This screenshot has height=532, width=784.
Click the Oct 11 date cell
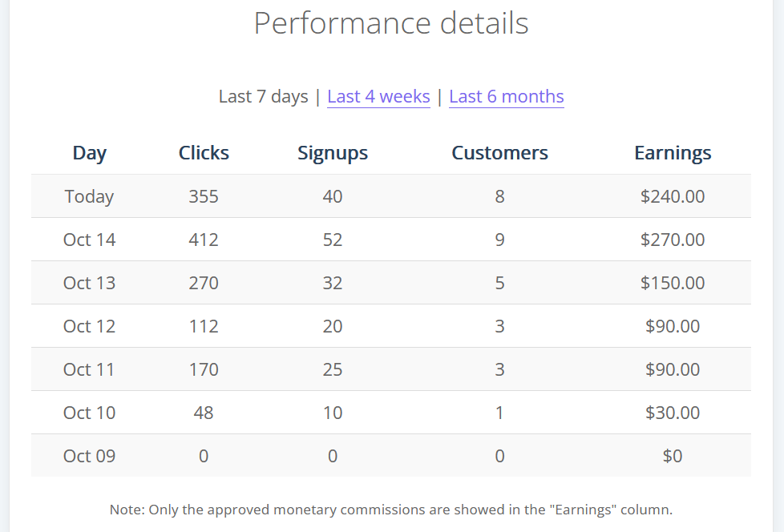pyautogui.click(x=90, y=369)
